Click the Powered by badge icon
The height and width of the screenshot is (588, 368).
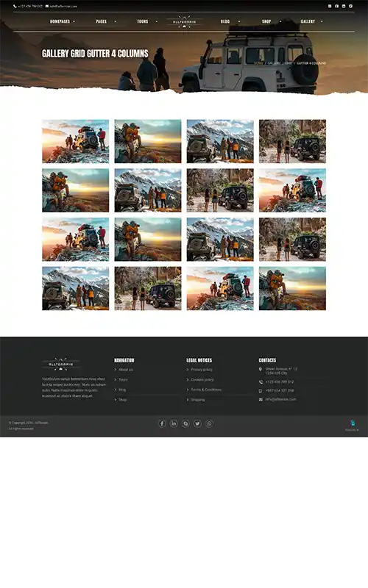point(353,423)
